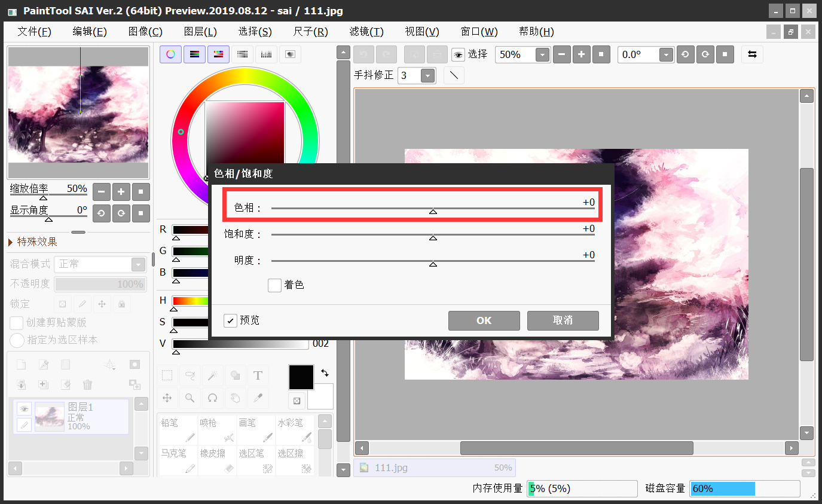Select the rectangular selection tool
822x504 pixels.
tap(167, 375)
